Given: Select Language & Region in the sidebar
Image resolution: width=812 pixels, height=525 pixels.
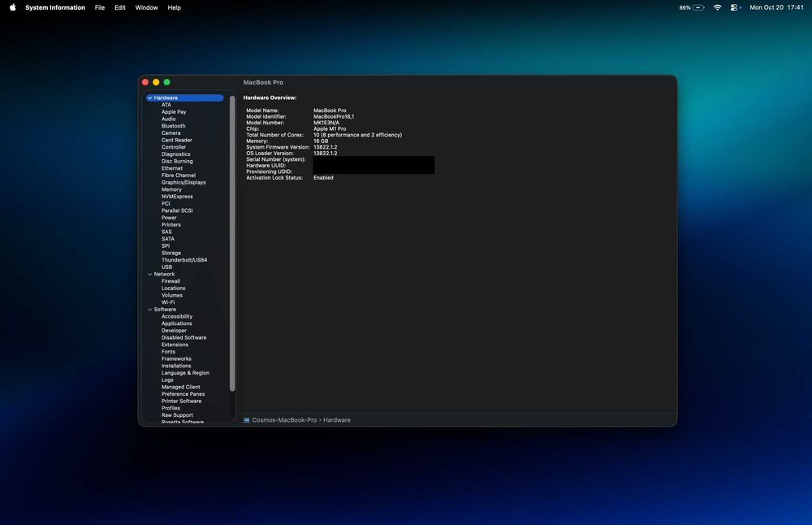Looking at the screenshot, I should (x=185, y=373).
